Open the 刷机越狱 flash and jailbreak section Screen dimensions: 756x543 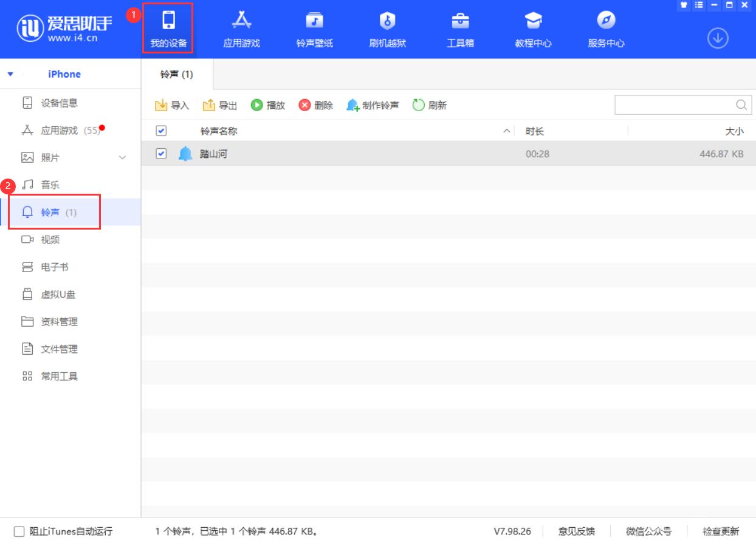[387, 29]
